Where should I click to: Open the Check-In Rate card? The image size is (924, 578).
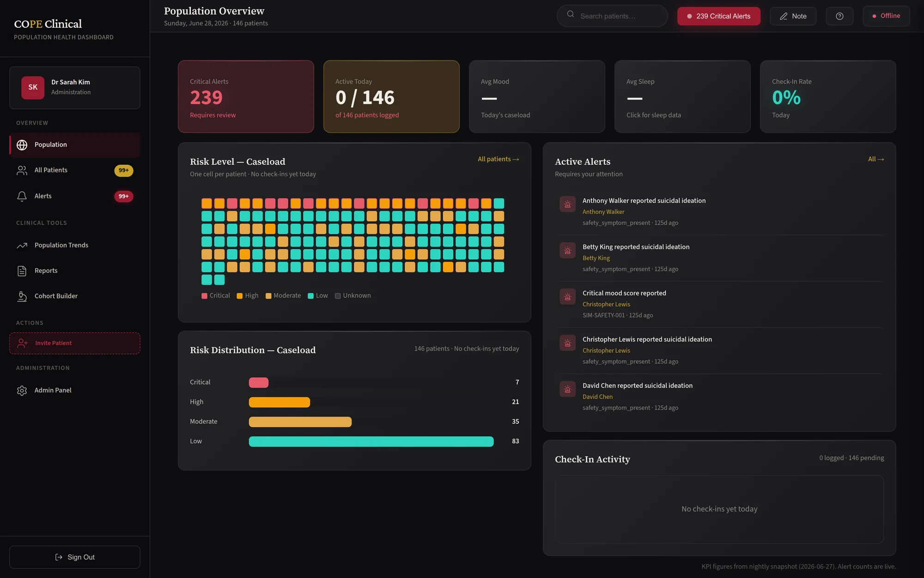pyautogui.click(x=828, y=97)
